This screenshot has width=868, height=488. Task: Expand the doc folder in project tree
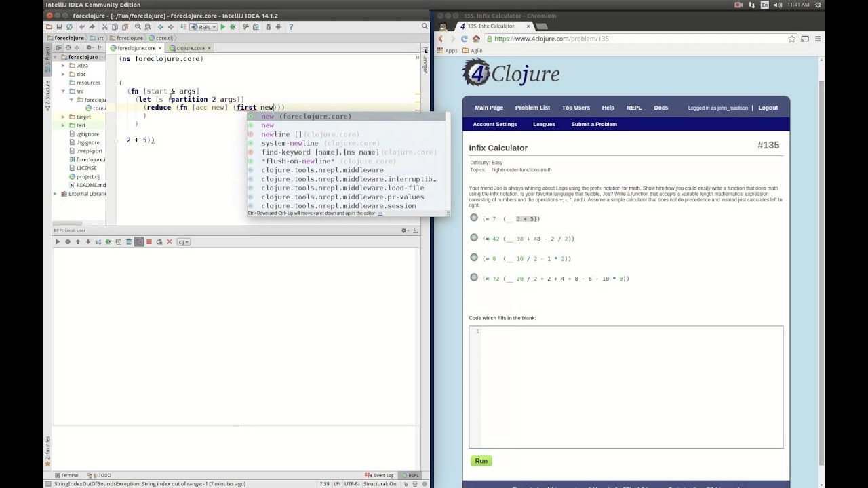(64, 74)
